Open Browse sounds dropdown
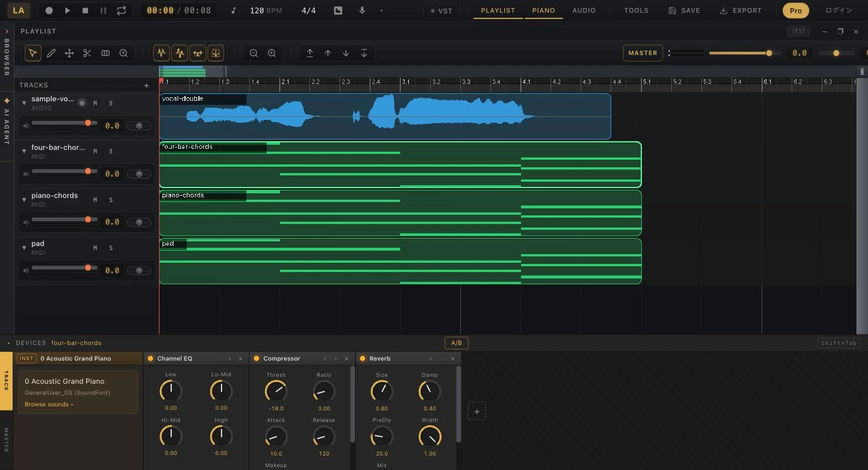This screenshot has height=470, width=868. [49, 404]
